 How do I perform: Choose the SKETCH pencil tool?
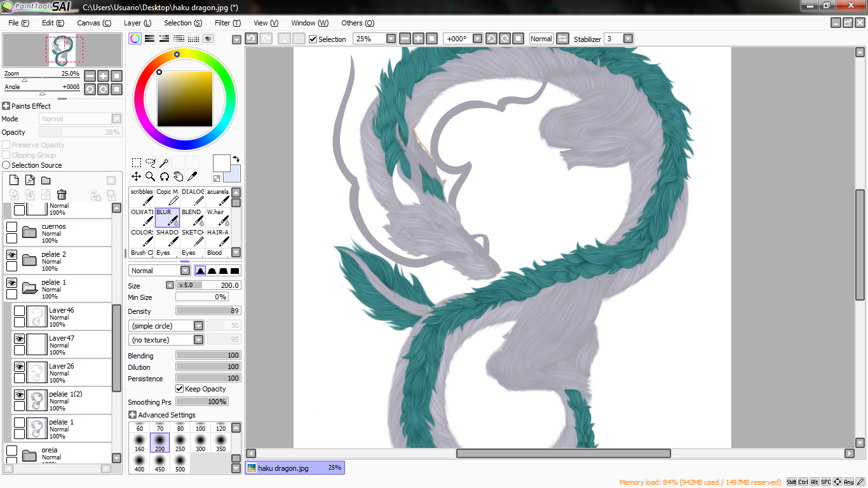click(193, 238)
